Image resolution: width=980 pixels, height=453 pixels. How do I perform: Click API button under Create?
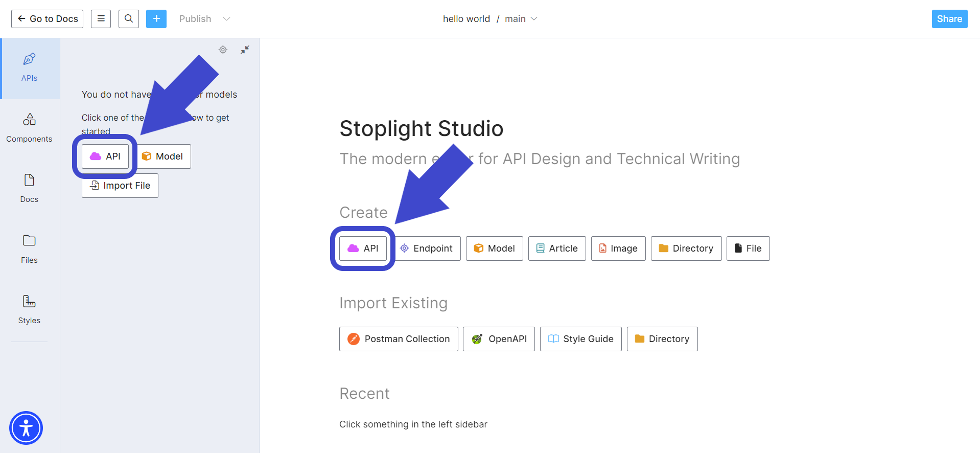coord(363,248)
